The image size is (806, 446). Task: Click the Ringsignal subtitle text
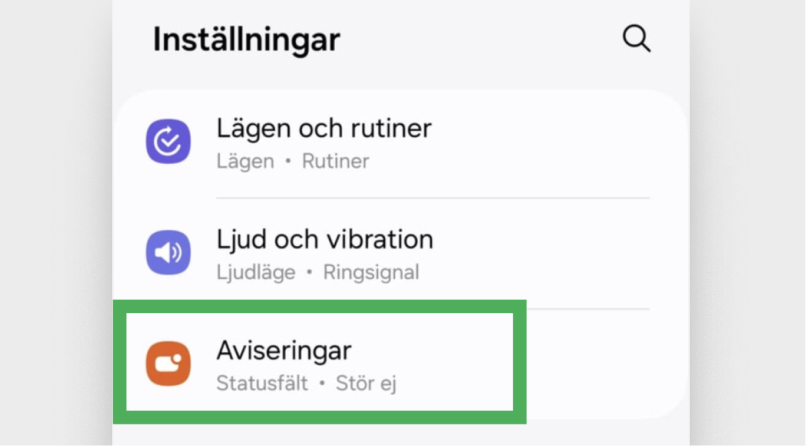[371, 272]
